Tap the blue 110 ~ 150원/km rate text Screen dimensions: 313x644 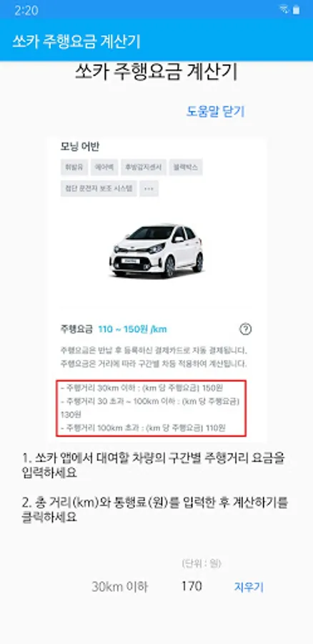pos(132,329)
